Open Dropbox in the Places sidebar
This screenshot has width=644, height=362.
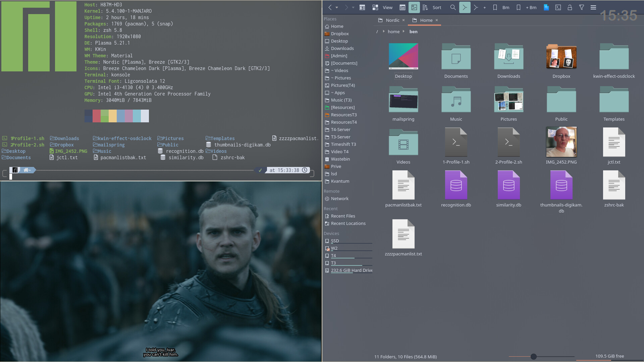[x=348, y=34]
